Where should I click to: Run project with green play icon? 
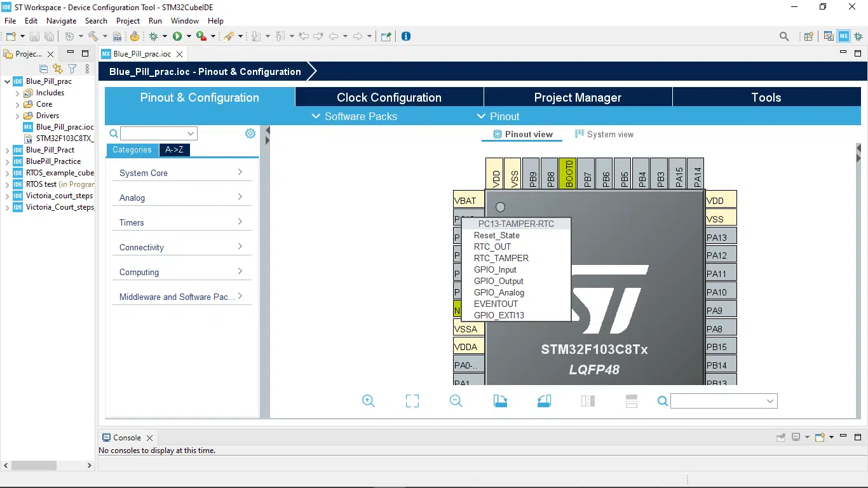tap(177, 36)
